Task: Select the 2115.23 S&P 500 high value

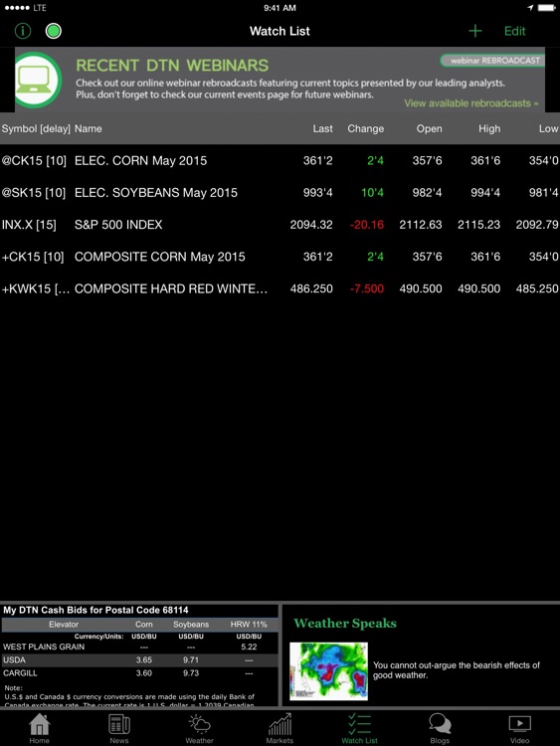Action: 478,224
